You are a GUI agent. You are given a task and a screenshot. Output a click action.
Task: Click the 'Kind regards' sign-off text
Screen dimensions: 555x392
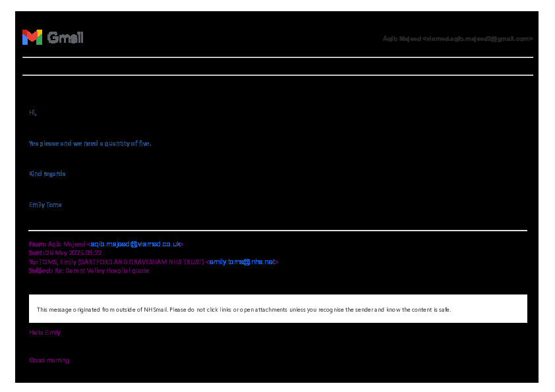click(x=47, y=174)
